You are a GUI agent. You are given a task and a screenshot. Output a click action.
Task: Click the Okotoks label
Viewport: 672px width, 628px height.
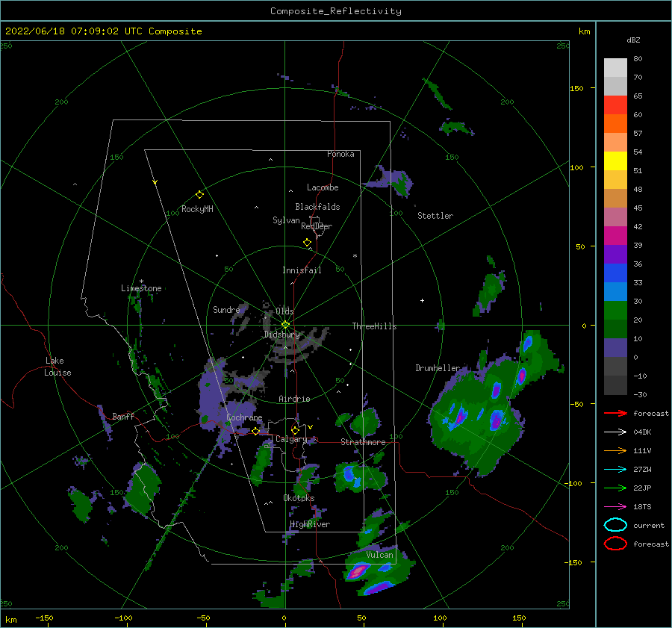click(299, 498)
